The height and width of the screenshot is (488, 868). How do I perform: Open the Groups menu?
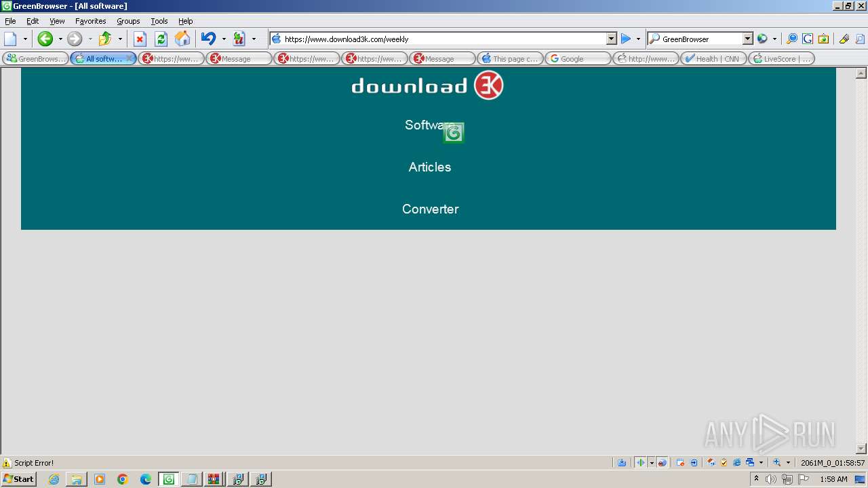[x=128, y=21]
